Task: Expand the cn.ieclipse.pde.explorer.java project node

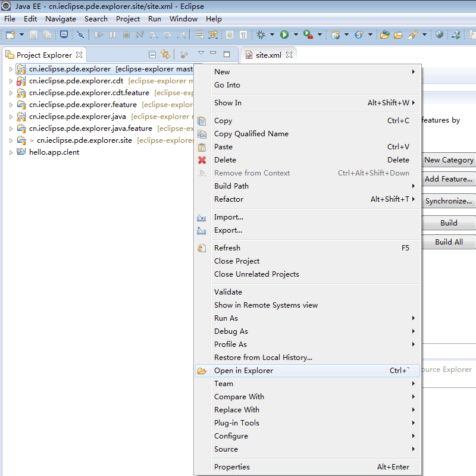Action: click(11, 117)
